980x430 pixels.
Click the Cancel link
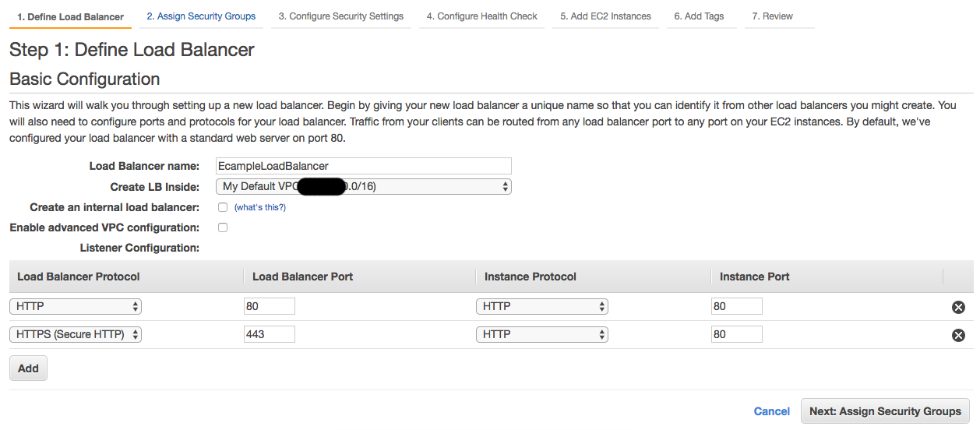(x=772, y=411)
